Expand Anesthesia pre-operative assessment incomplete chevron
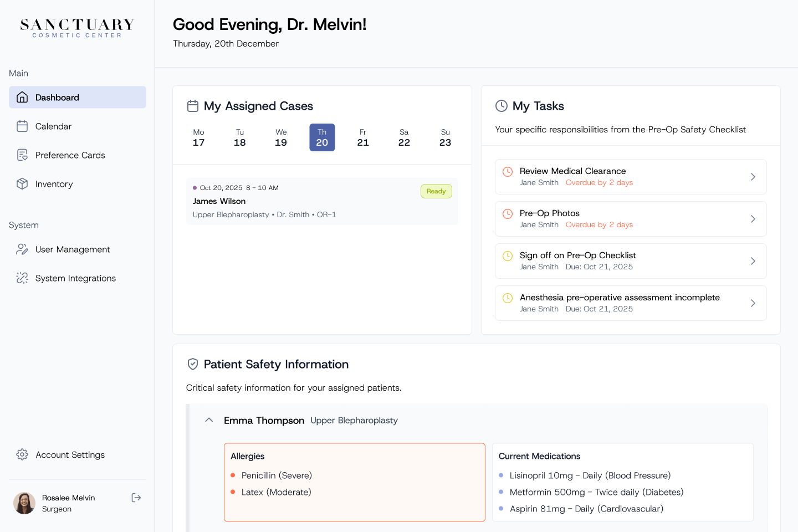The height and width of the screenshot is (532, 798). [753, 303]
